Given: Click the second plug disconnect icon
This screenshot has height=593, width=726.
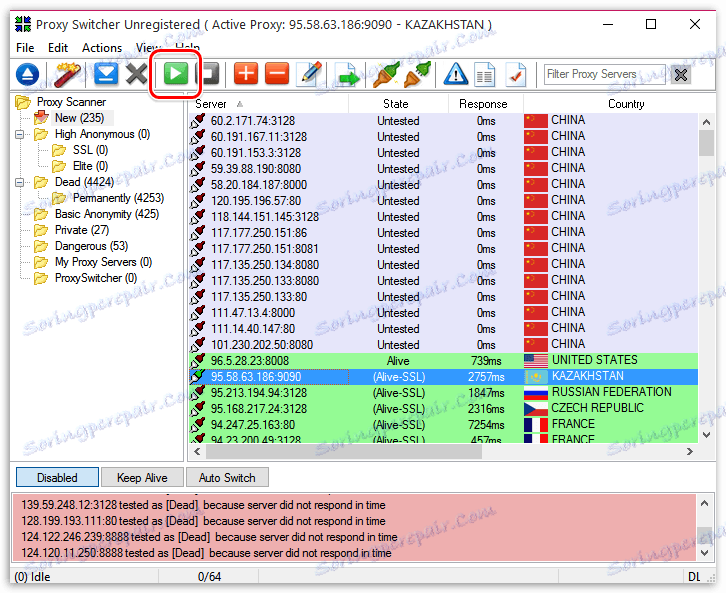Looking at the screenshot, I should [x=418, y=74].
